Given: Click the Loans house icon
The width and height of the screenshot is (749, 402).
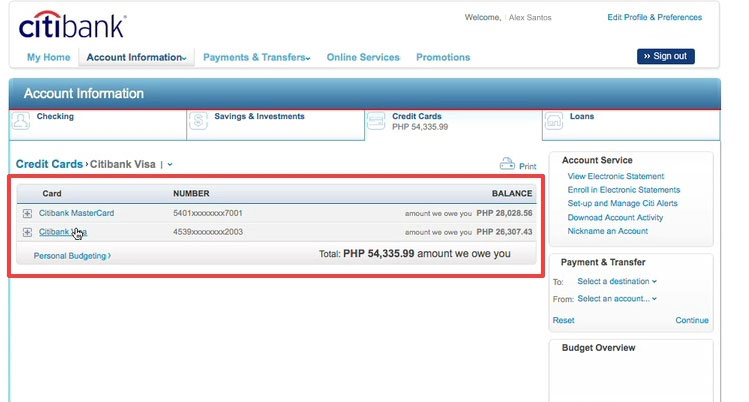Looking at the screenshot, I should click(x=554, y=121).
